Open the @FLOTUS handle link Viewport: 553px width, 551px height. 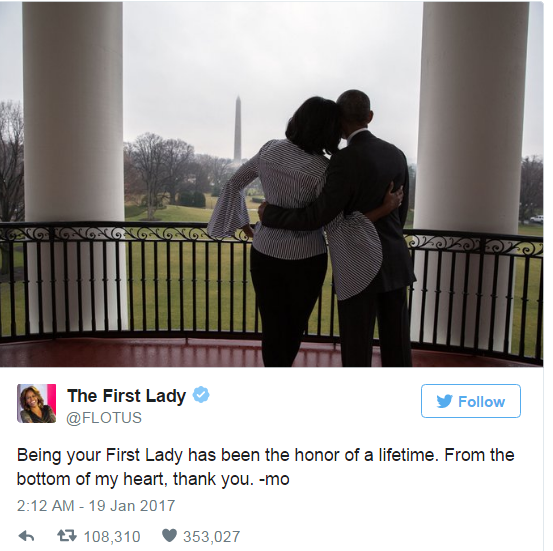[x=104, y=418]
